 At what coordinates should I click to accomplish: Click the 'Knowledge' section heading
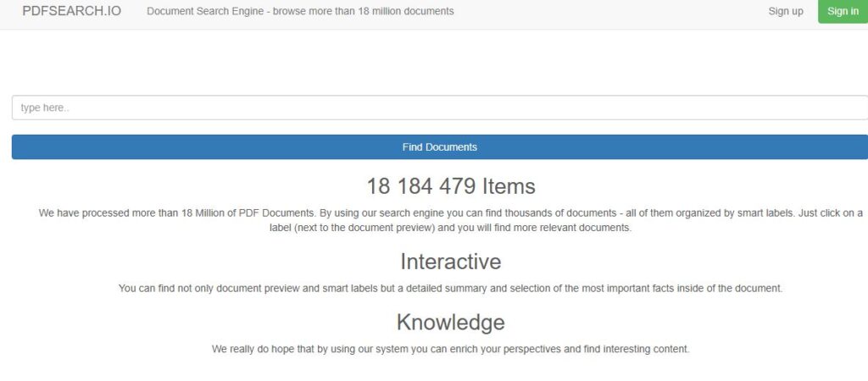[x=450, y=322]
